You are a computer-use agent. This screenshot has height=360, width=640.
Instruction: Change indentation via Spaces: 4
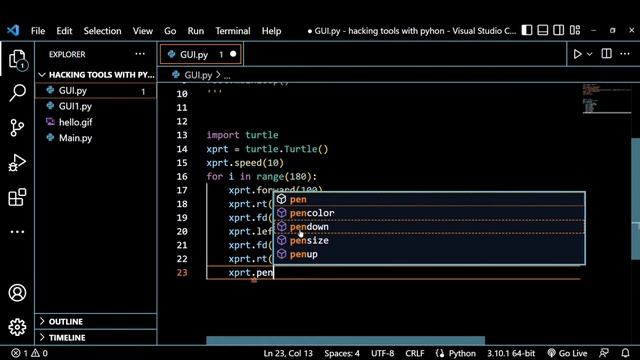tap(342, 353)
